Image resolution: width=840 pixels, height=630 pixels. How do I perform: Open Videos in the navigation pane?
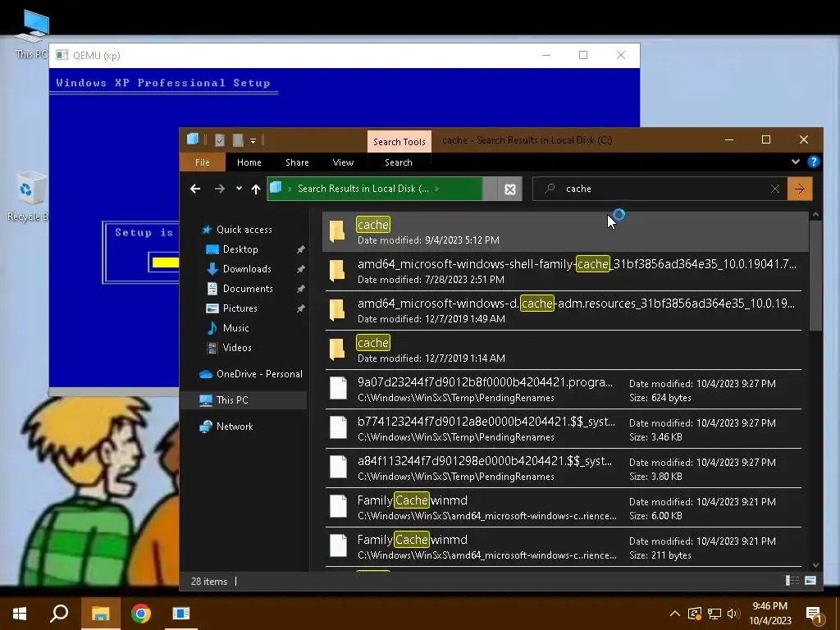point(237,348)
